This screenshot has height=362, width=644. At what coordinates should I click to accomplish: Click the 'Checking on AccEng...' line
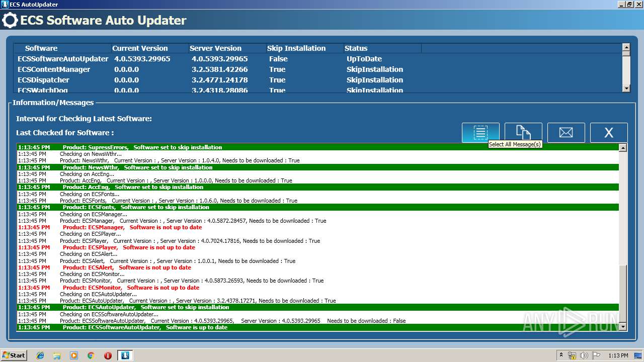318,174
